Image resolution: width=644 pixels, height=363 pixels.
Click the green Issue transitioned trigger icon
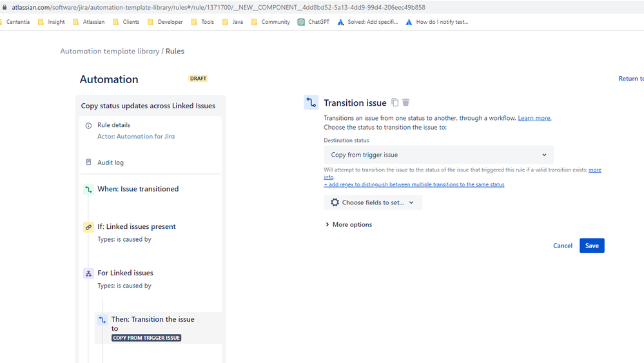pos(88,190)
